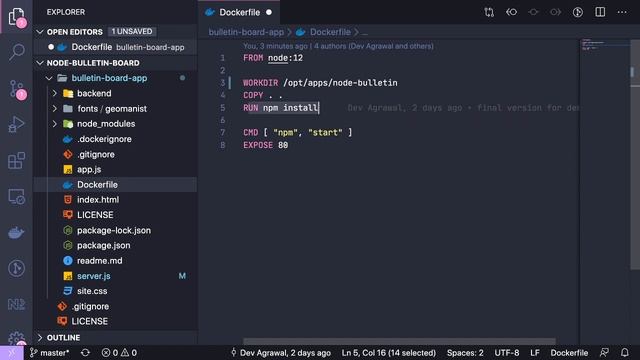Change the LF end-of-line sequence
640x360 pixels.
pos(535,353)
